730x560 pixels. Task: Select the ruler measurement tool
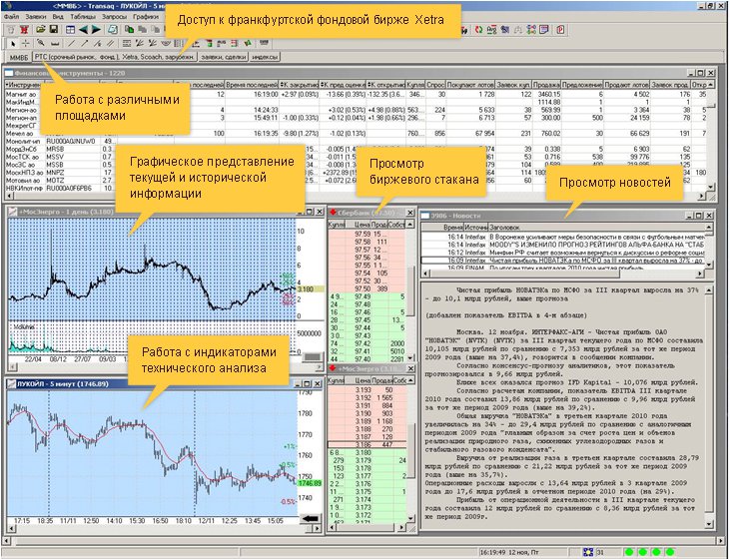(55, 44)
